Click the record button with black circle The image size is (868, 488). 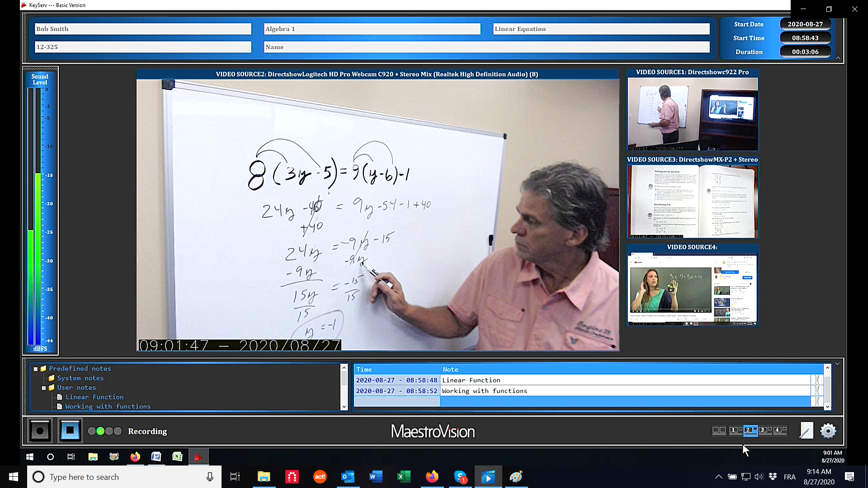tap(40, 431)
